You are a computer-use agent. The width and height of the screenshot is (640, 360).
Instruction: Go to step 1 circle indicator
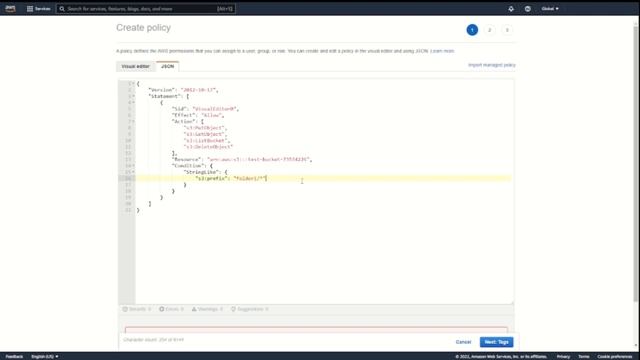472,30
